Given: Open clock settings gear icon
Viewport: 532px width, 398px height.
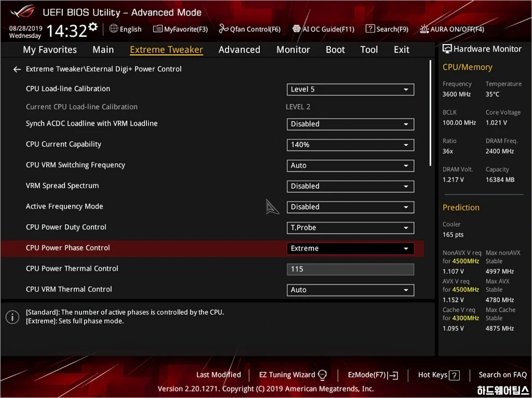Looking at the screenshot, I should click(x=93, y=26).
